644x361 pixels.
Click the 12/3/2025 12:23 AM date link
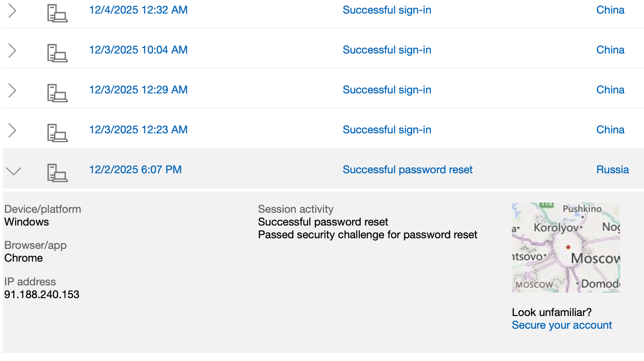[x=138, y=130]
